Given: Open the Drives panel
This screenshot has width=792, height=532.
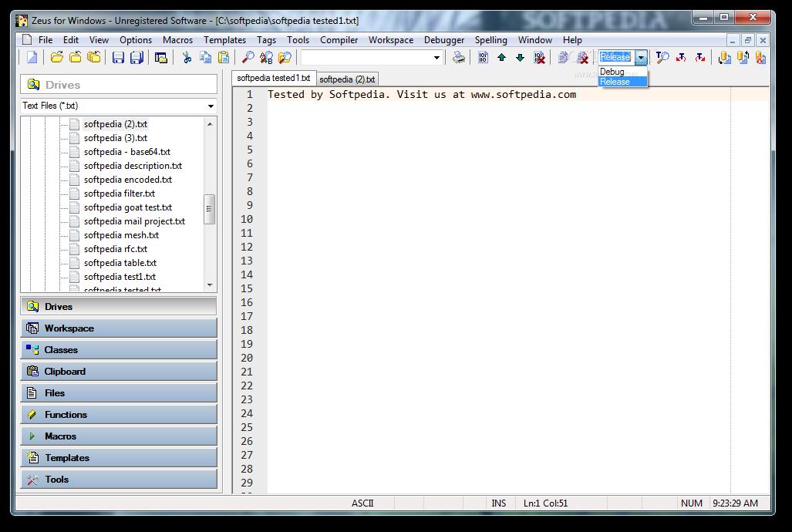Looking at the screenshot, I should click(x=118, y=306).
